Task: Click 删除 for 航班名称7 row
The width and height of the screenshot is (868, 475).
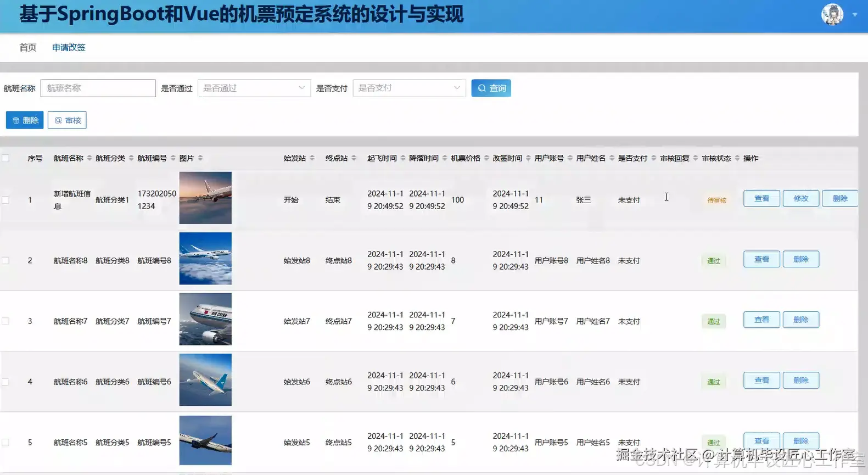Action: click(801, 320)
